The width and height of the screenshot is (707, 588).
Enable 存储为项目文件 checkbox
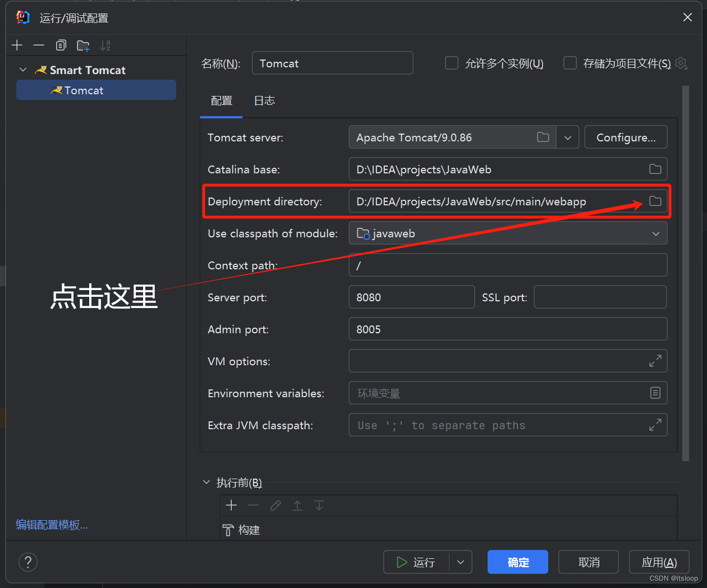pyautogui.click(x=570, y=63)
